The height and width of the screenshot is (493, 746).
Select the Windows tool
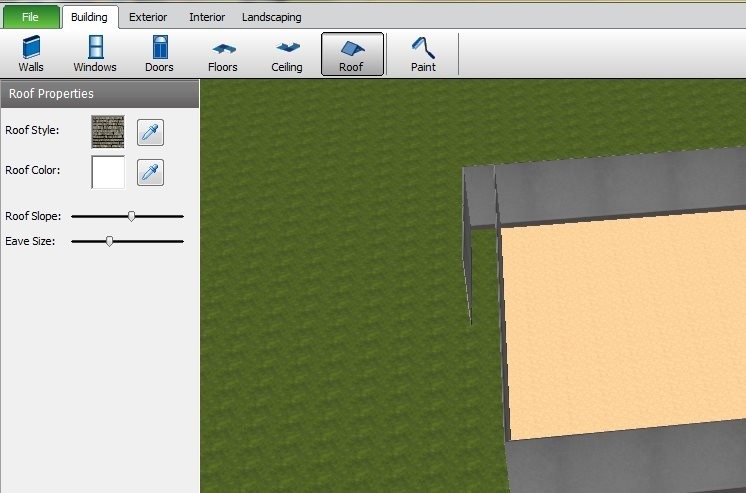(x=95, y=54)
